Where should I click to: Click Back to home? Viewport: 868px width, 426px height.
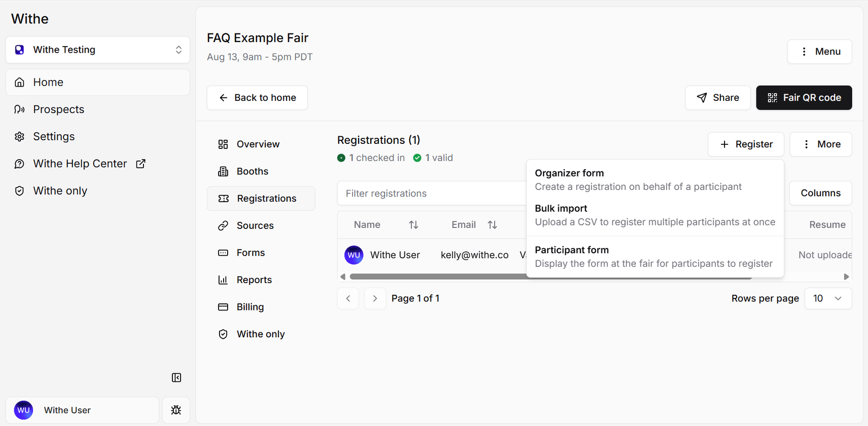(257, 98)
